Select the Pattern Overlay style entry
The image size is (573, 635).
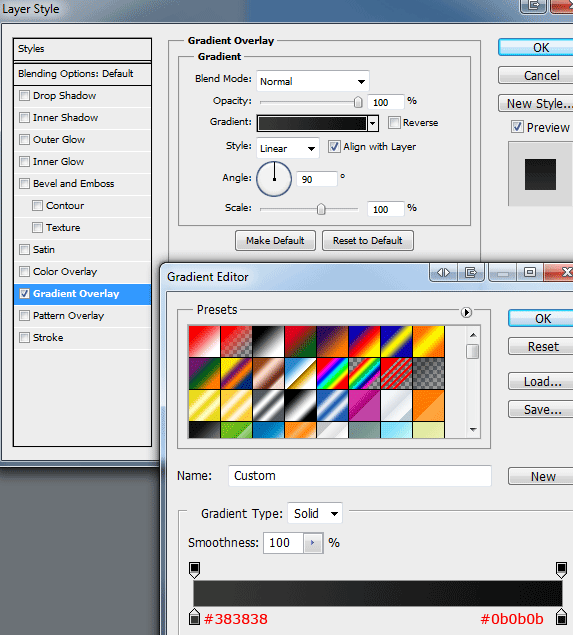coord(82,315)
